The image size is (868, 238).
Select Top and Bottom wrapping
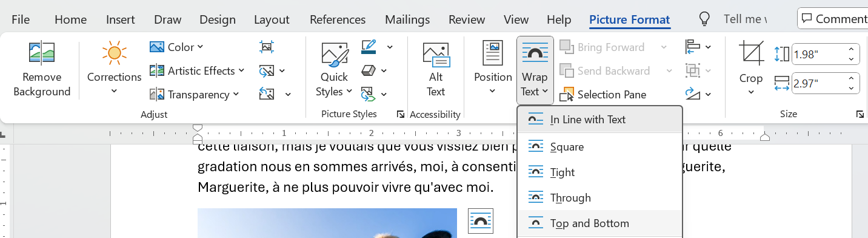tap(599, 223)
